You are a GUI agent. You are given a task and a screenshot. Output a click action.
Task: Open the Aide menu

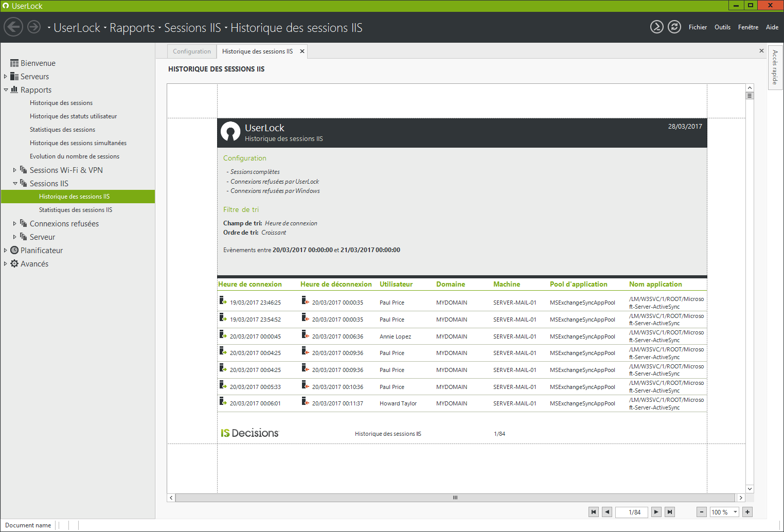772,27
